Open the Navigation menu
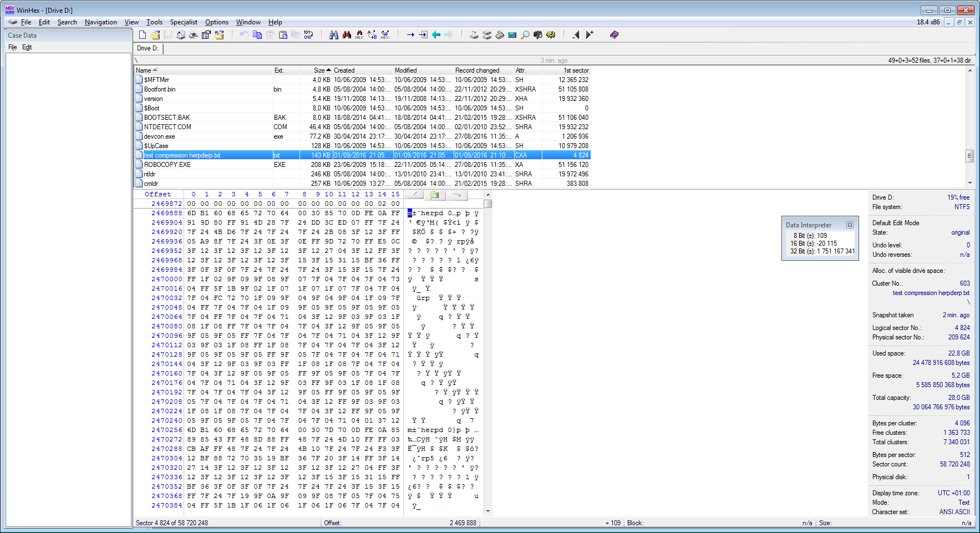Viewport: 980px width, 533px height. click(101, 22)
